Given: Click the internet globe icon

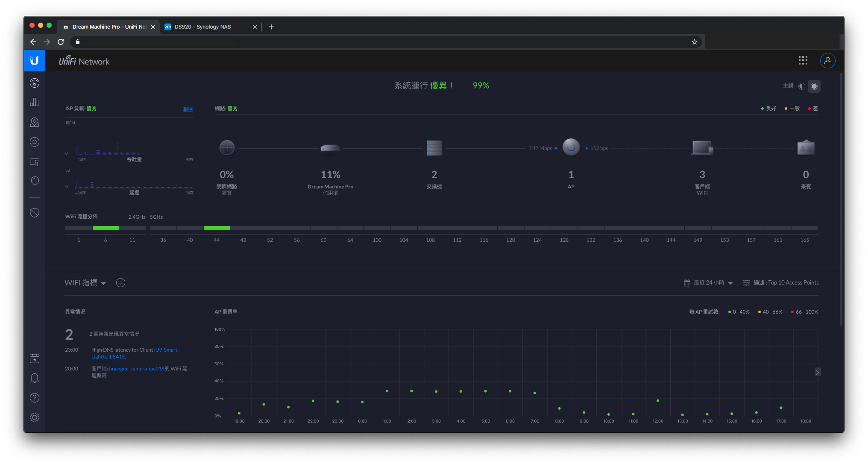Looking at the screenshot, I should 227,148.
